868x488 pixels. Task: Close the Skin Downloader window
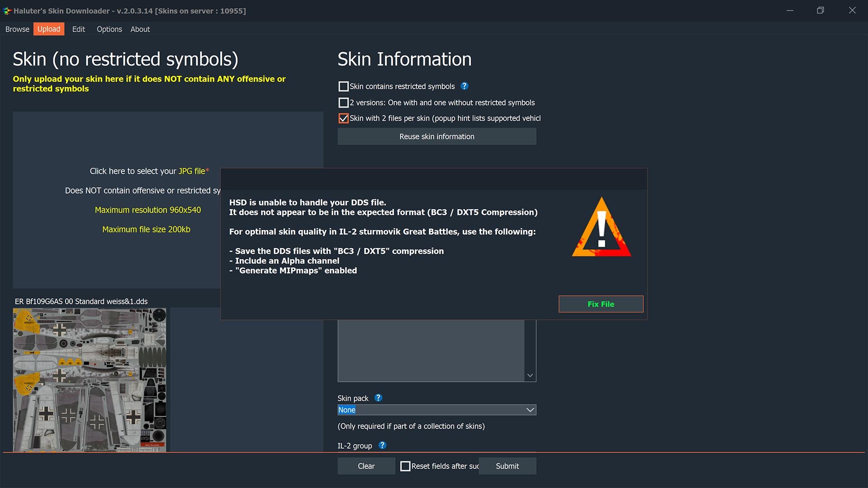(852, 10)
